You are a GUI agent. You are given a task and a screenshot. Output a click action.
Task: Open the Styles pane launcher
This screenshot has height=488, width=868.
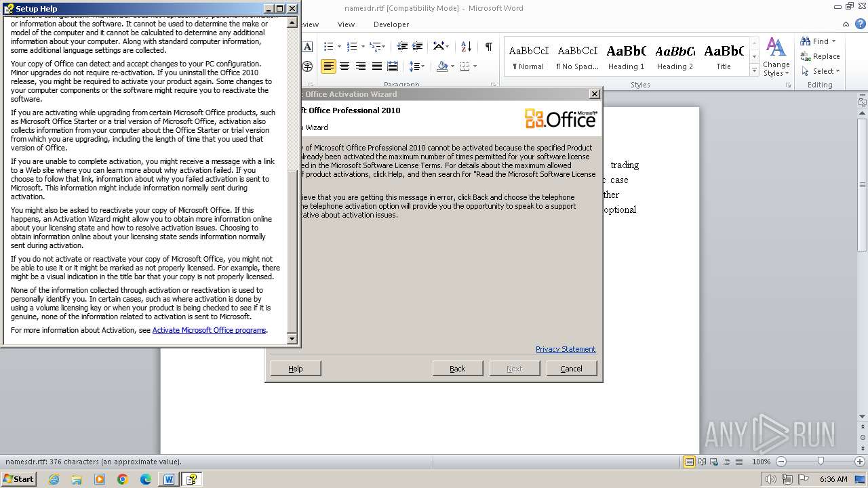pyautogui.click(x=789, y=85)
